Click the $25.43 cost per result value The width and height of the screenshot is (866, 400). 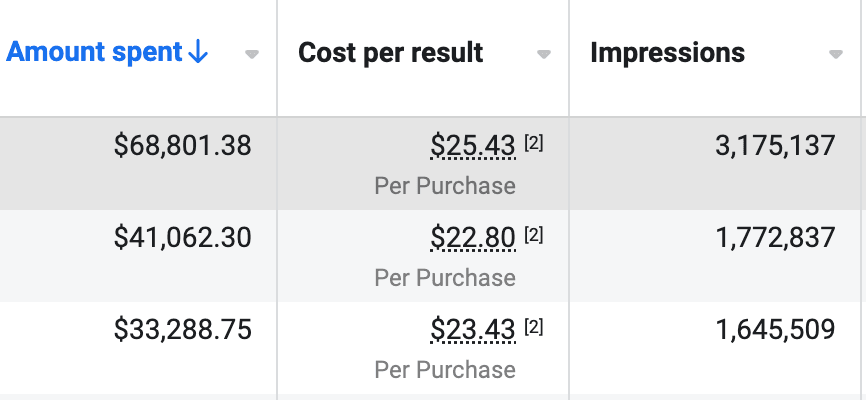click(473, 146)
